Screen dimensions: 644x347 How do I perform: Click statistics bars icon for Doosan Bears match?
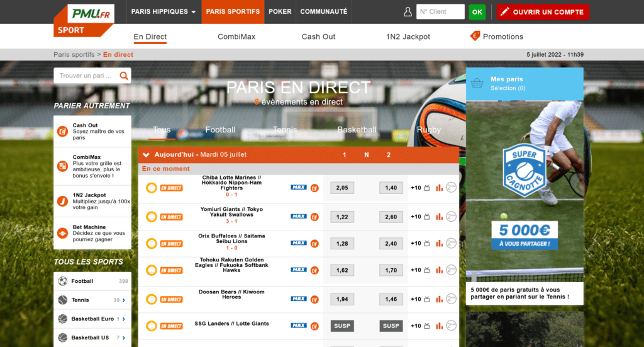[440, 299]
